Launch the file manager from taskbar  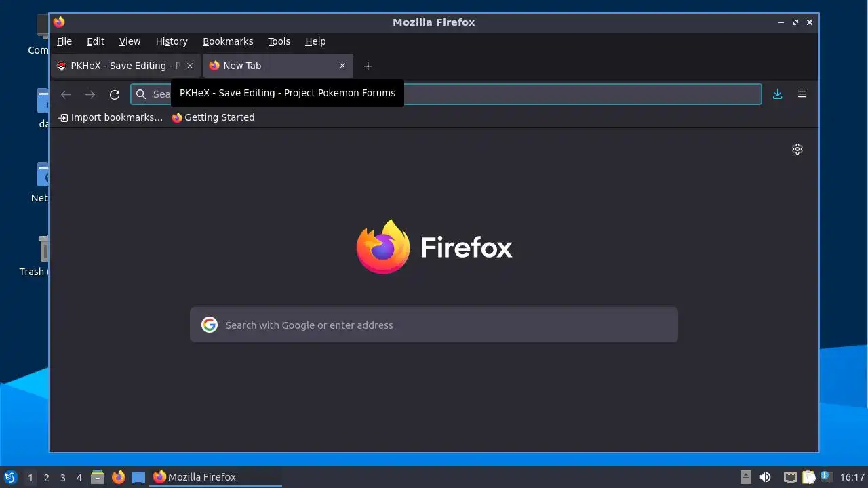(98, 477)
